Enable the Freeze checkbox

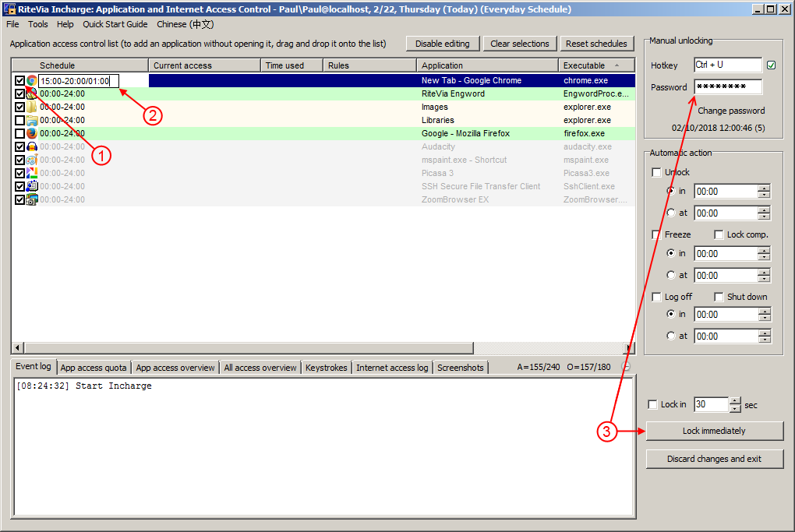(x=656, y=234)
